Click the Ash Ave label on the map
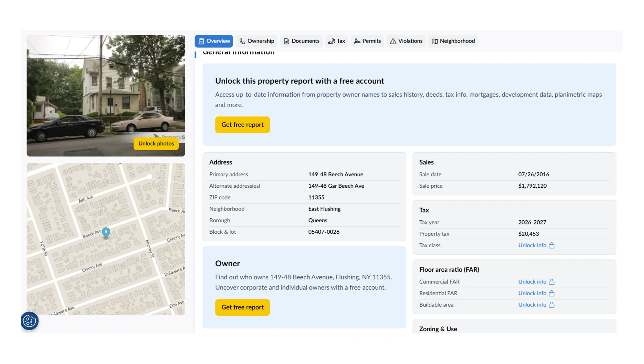 [x=86, y=199]
